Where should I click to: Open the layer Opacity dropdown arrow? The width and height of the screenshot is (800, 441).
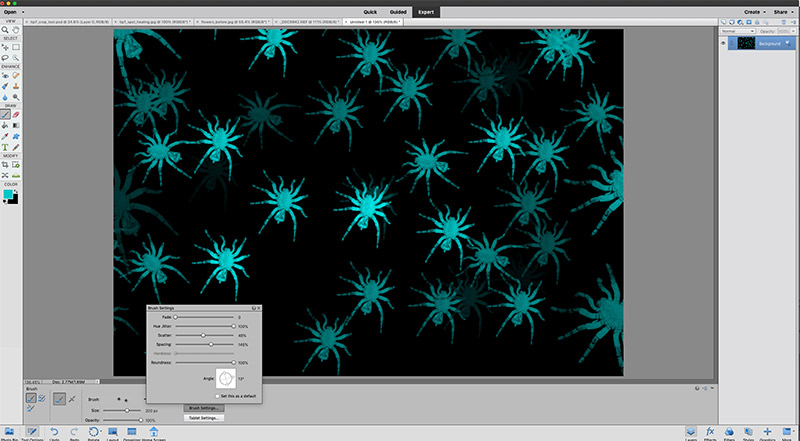click(795, 31)
